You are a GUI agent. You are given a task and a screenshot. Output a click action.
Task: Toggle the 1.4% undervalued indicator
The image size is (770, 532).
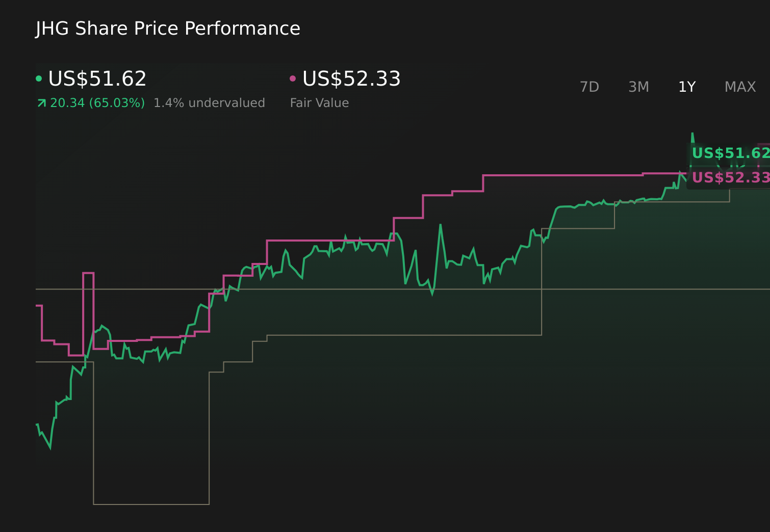(x=209, y=102)
